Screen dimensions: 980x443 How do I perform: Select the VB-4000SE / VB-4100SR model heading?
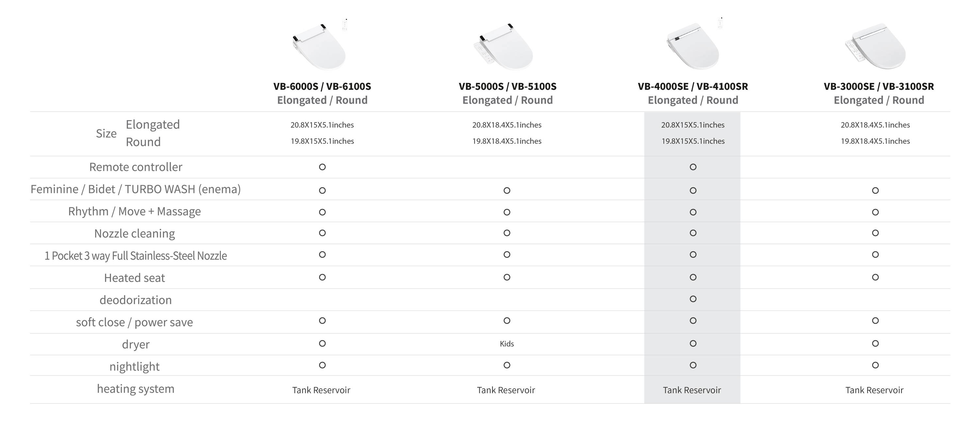click(693, 86)
